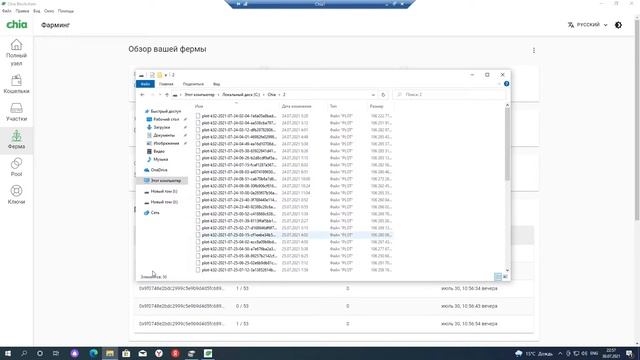The height and width of the screenshot is (360, 640).
Task: Click Локальный диск (C:) breadcrumb
Action: pyautogui.click(x=241, y=95)
